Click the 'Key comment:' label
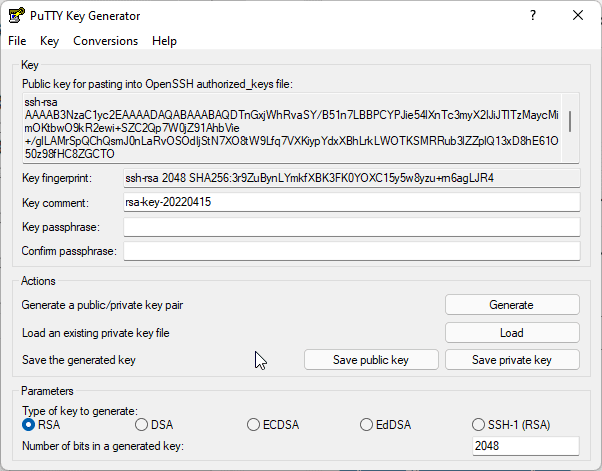Image resolution: width=602 pixels, height=471 pixels. [55, 203]
